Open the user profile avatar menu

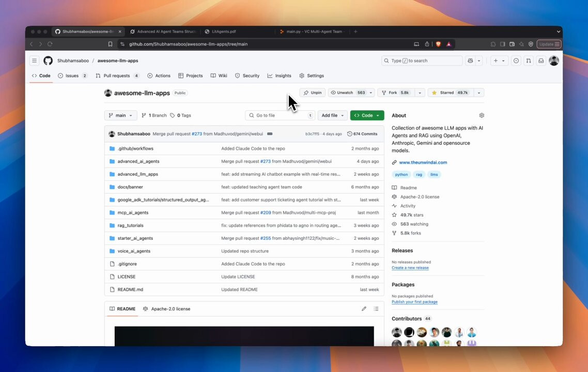[554, 60]
